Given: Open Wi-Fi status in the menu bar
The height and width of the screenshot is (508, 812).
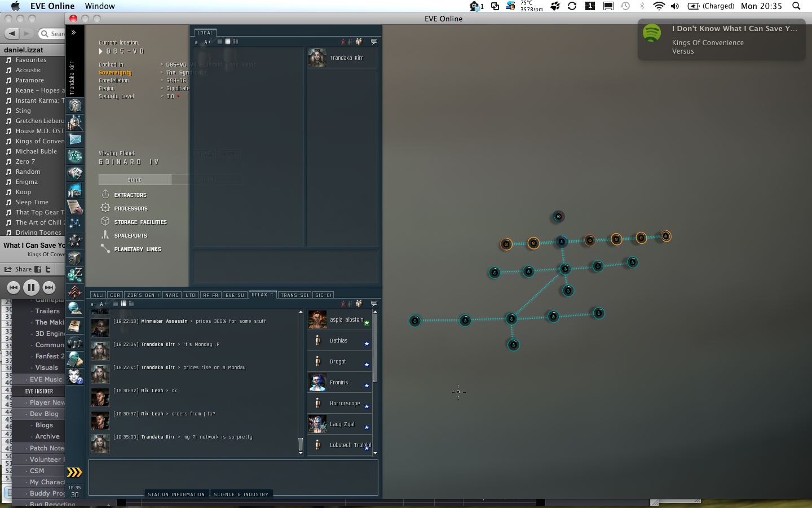Looking at the screenshot, I should point(659,6).
